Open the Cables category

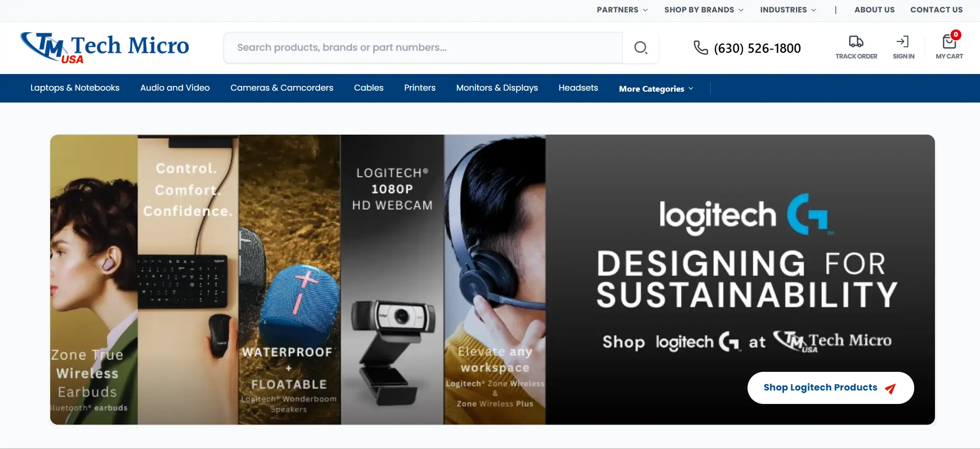pyautogui.click(x=369, y=88)
